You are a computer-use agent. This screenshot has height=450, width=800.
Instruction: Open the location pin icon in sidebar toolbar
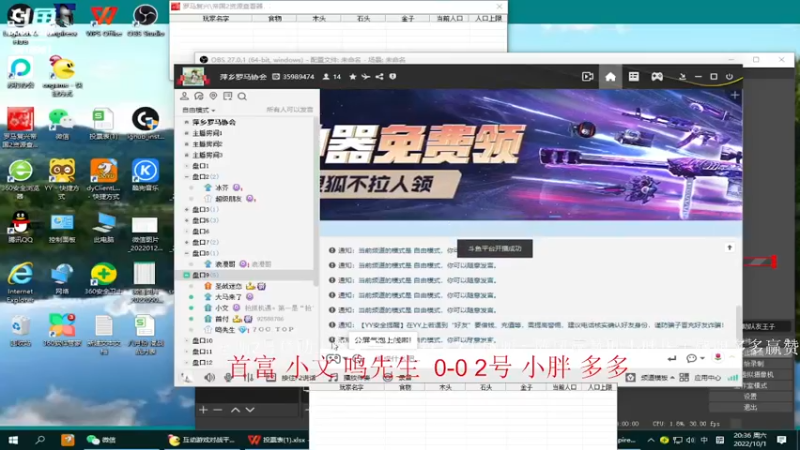(213, 96)
